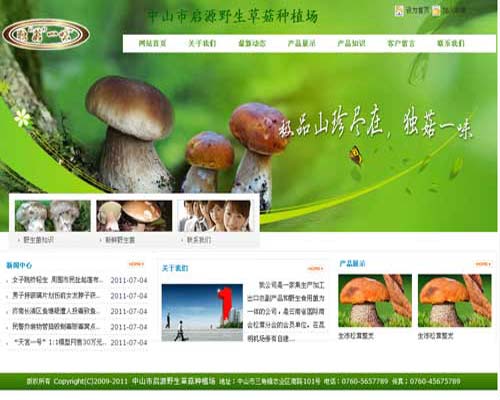This screenshot has width=500, height=400.
Task: Click the 新鲜野生菌 mushroom thumbnail
Action: click(134, 216)
